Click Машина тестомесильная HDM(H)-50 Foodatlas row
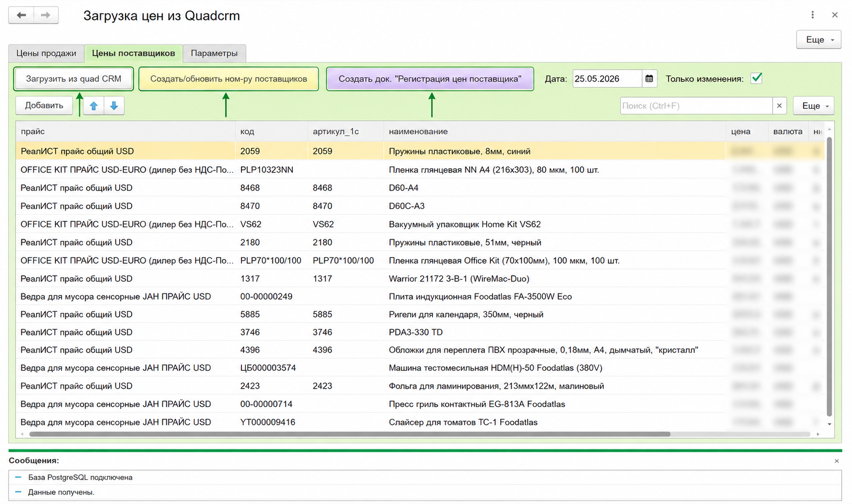The width and height of the screenshot is (852, 504). pyautogui.click(x=420, y=368)
